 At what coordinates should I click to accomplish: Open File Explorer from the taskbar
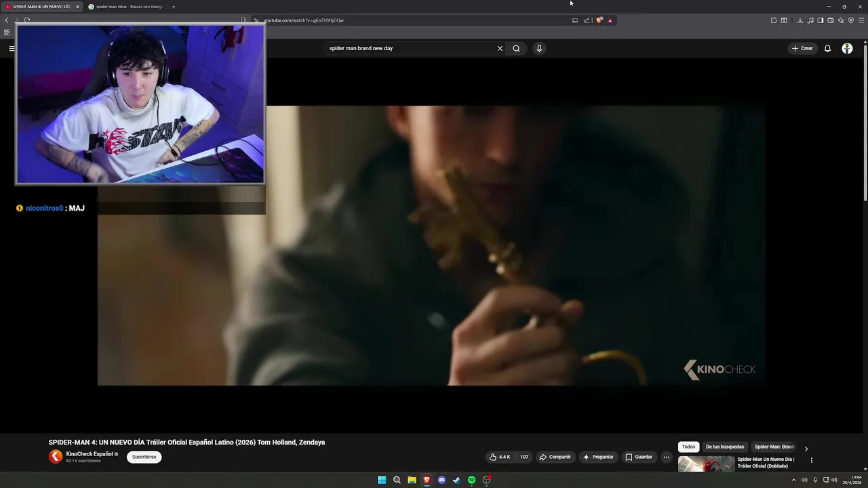point(412,480)
